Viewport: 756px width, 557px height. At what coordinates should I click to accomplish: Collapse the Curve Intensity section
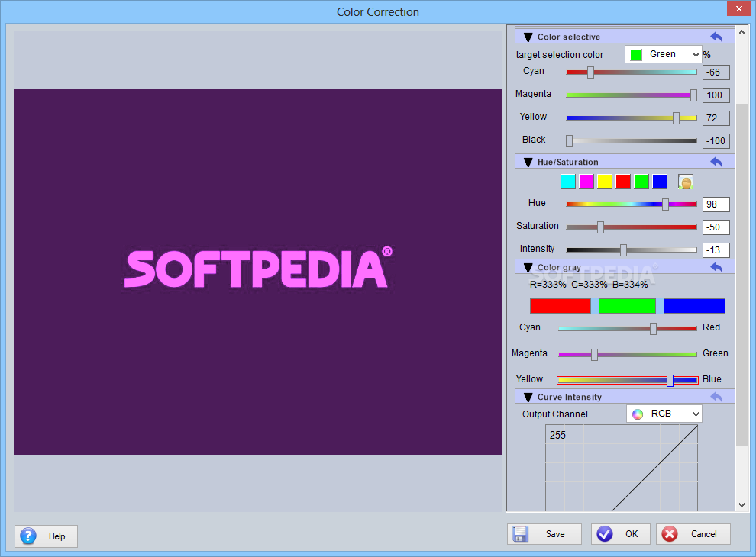(x=528, y=397)
